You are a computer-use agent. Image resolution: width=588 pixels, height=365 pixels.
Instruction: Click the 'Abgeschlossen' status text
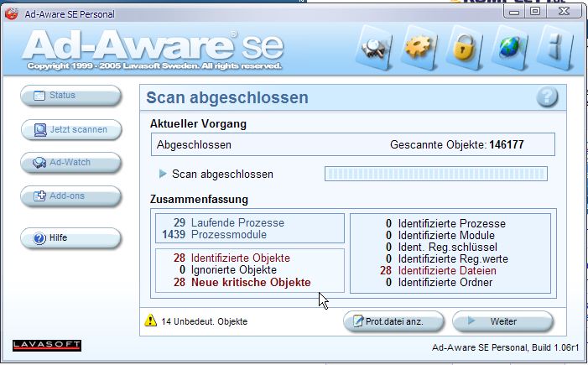194,144
